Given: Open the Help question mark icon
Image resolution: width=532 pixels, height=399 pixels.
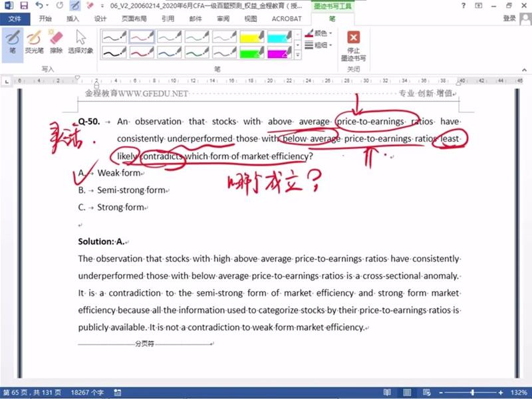Looking at the screenshot, I should click(x=464, y=5).
